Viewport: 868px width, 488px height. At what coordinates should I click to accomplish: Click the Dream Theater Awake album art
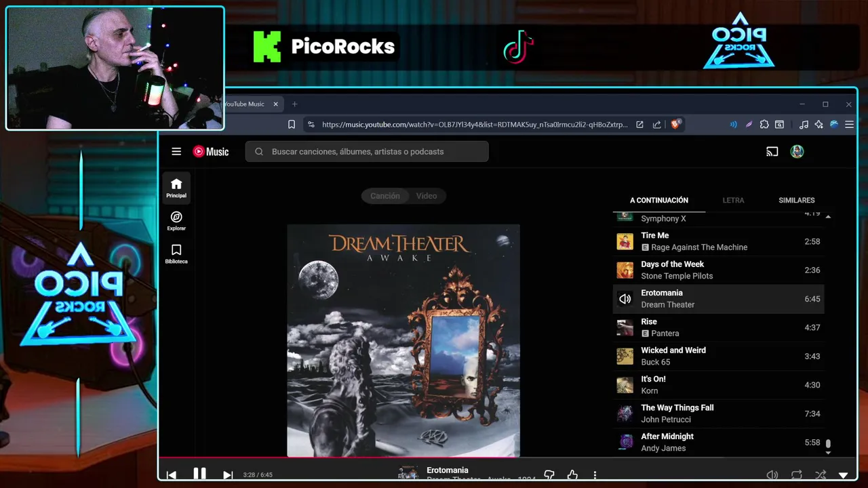(x=403, y=341)
